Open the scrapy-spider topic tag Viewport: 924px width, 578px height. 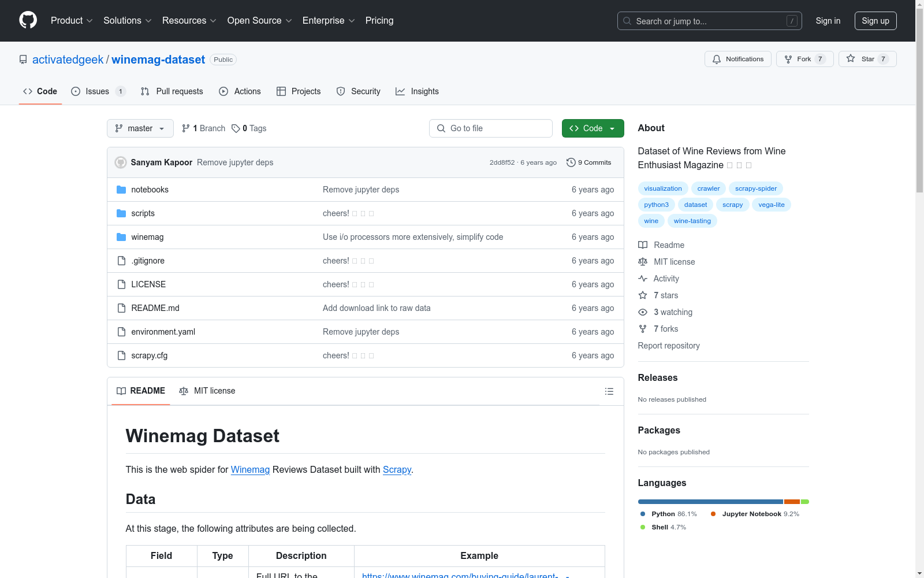tap(756, 188)
